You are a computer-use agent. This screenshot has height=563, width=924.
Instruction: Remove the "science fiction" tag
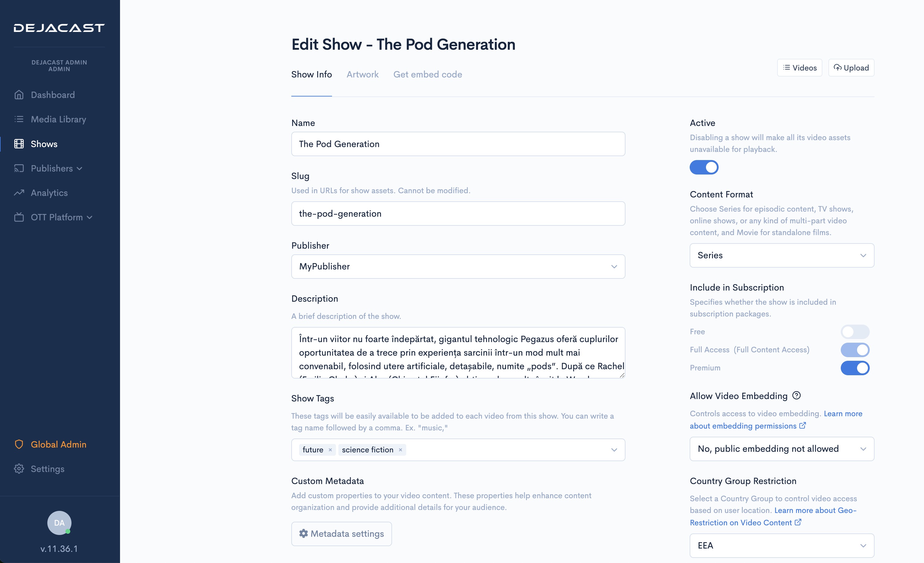pyautogui.click(x=400, y=450)
